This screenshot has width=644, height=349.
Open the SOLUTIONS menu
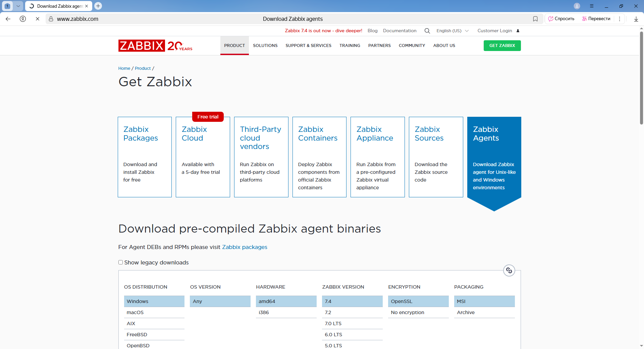click(265, 46)
